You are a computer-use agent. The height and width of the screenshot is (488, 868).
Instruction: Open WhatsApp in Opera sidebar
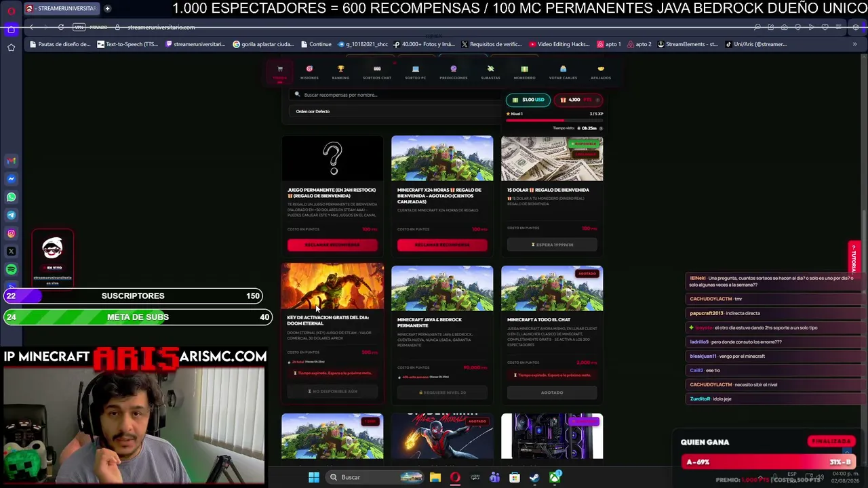(11, 197)
